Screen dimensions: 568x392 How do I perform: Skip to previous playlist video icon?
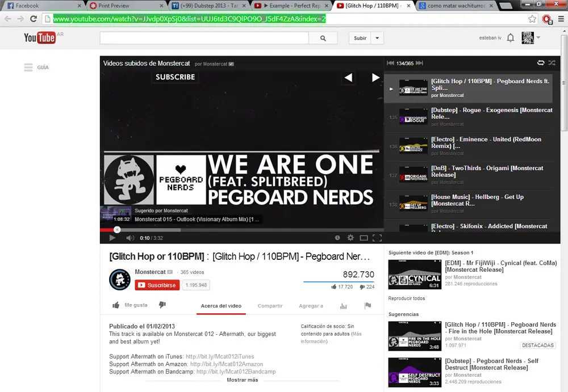click(x=390, y=63)
